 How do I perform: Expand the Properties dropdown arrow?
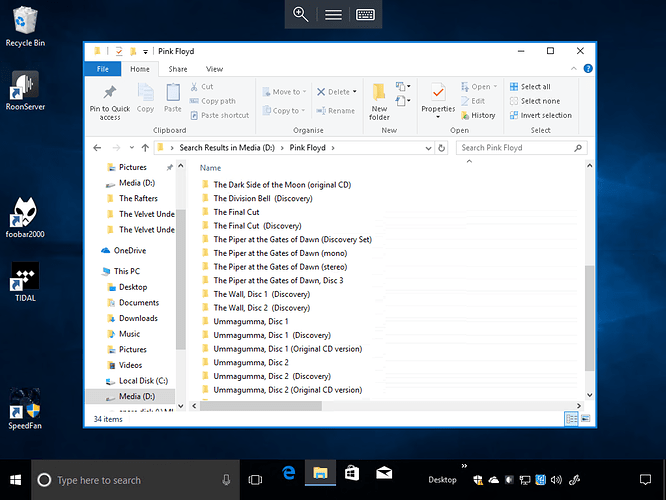pyautogui.click(x=438, y=117)
